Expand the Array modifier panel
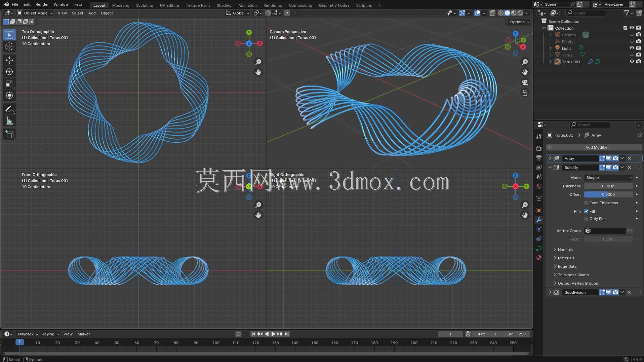The image size is (644, 362). pyautogui.click(x=550, y=158)
